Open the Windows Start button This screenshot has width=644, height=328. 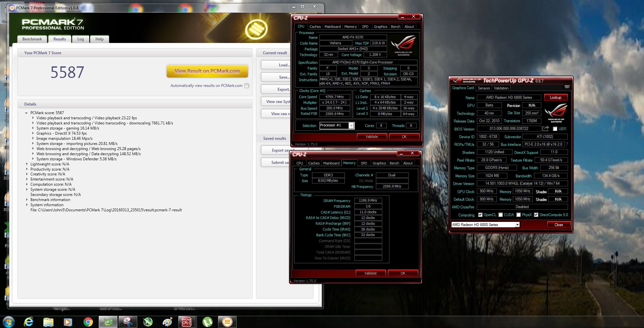point(9,322)
